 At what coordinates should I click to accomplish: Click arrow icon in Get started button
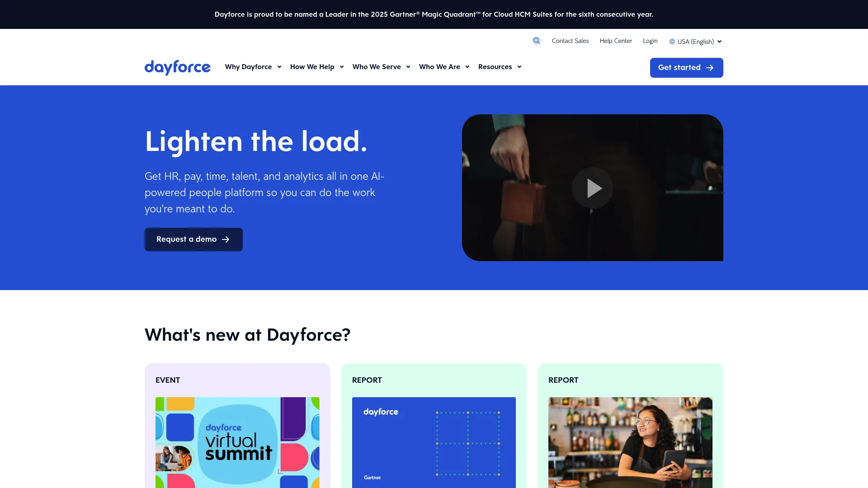(x=710, y=68)
